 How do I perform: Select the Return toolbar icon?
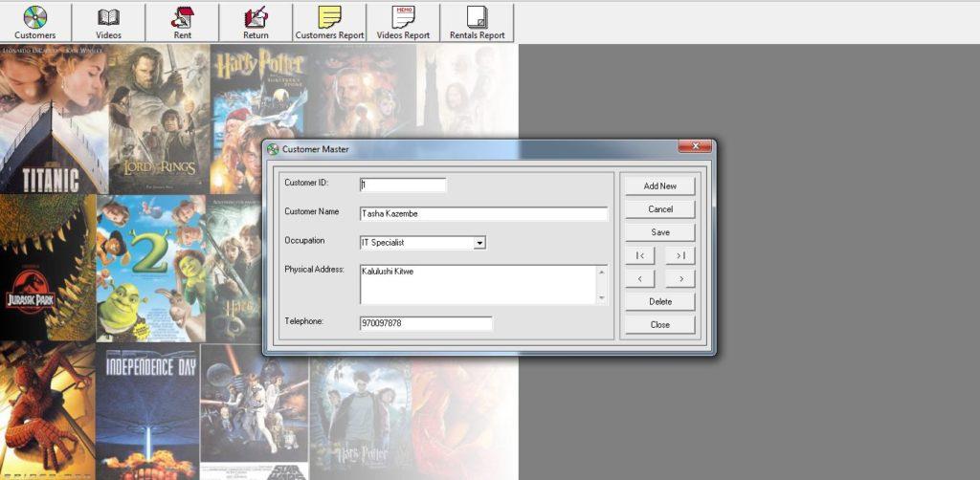(256, 23)
